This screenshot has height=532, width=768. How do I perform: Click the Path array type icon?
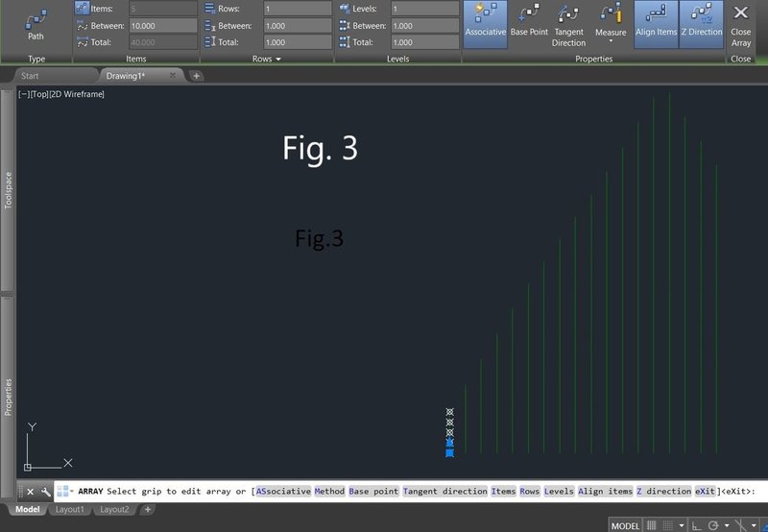(36, 25)
